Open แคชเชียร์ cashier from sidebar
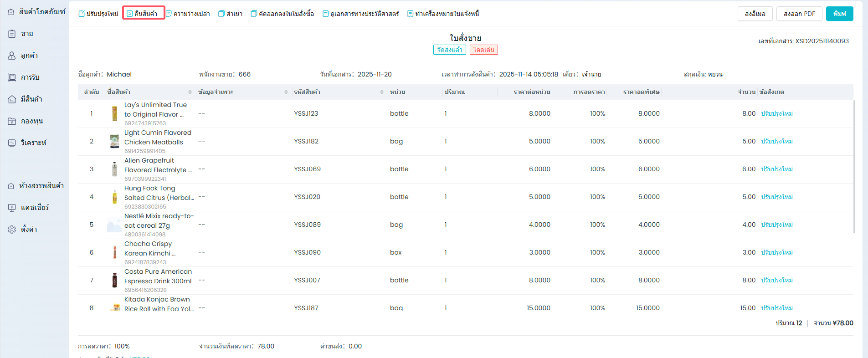Image resolution: width=868 pixels, height=358 pixels. [12, 208]
